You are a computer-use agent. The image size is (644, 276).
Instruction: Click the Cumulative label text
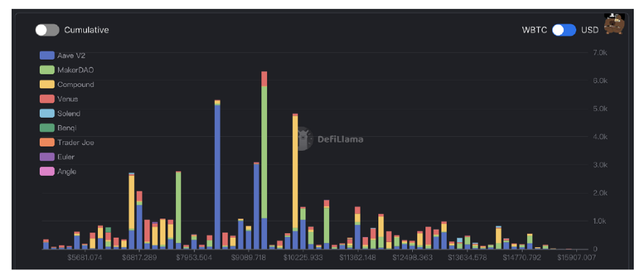[87, 30]
